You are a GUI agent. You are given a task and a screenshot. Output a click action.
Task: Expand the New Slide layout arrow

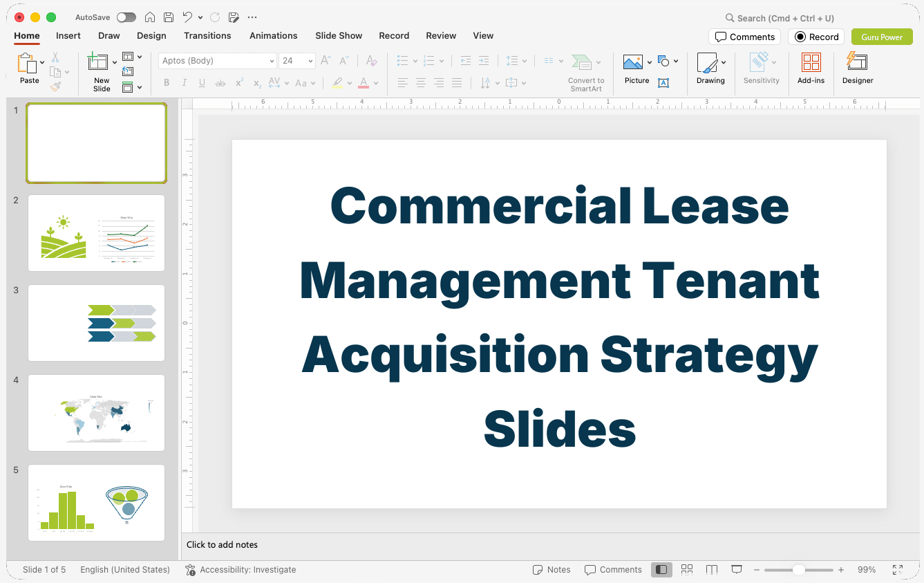(x=115, y=62)
